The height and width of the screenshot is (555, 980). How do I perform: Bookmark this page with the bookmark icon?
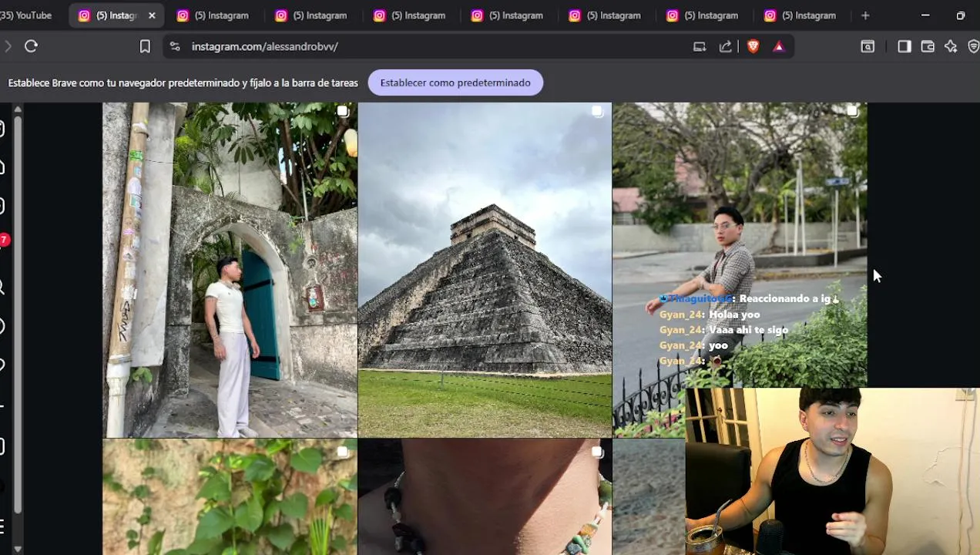(145, 46)
